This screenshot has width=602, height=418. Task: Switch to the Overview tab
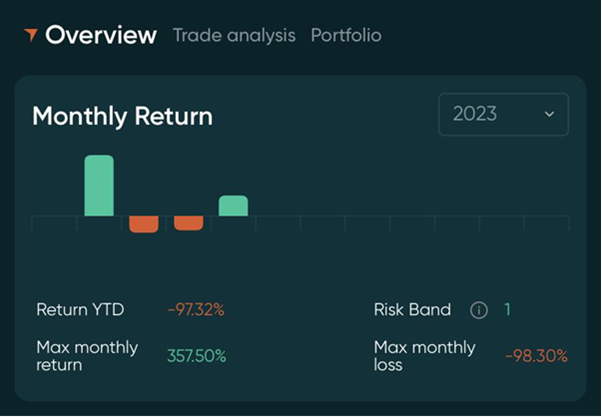pos(101,35)
